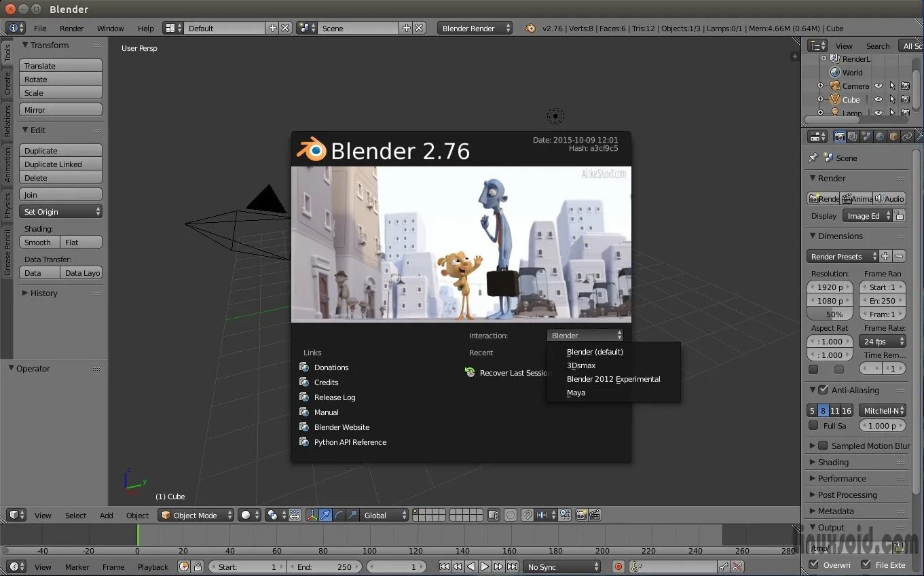924x576 pixels.
Task: Toggle Cube selectability arrow in outliner
Action: pos(892,99)
